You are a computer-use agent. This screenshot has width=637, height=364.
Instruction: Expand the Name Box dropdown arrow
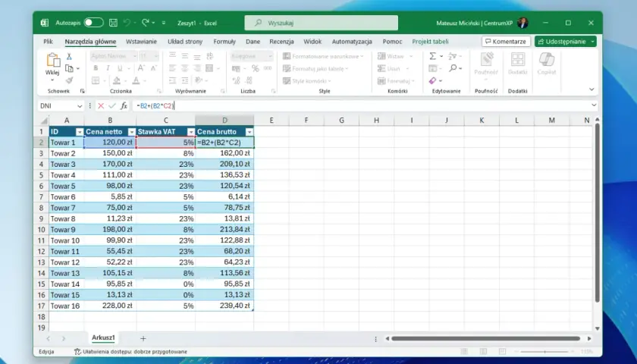(80, 106)
